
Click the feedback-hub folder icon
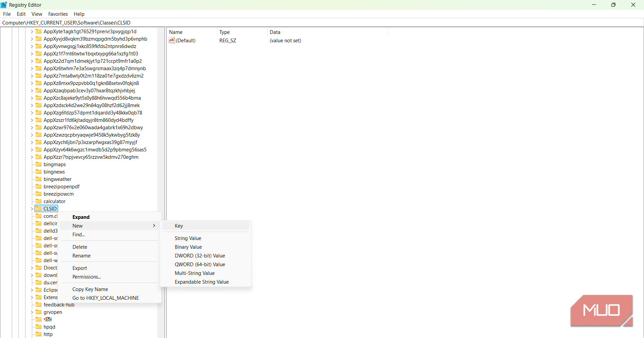click(x=39, y=304)
